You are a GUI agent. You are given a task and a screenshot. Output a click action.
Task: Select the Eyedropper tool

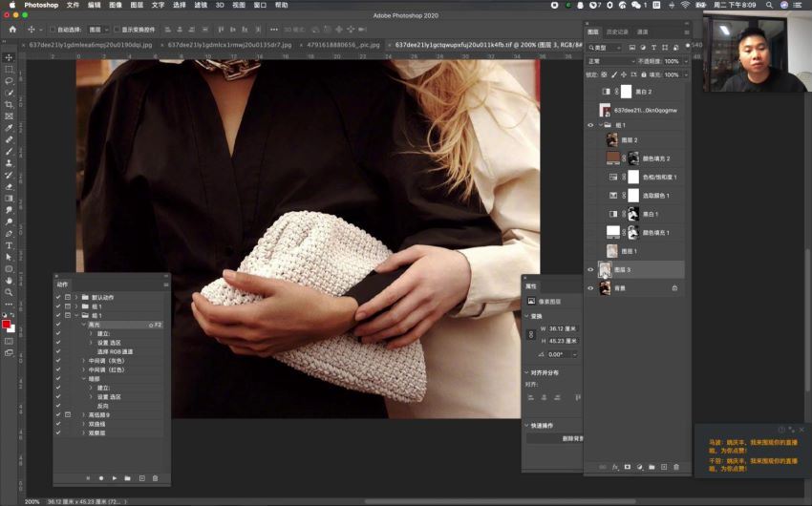pyautogui.click(x=9, y=128)
